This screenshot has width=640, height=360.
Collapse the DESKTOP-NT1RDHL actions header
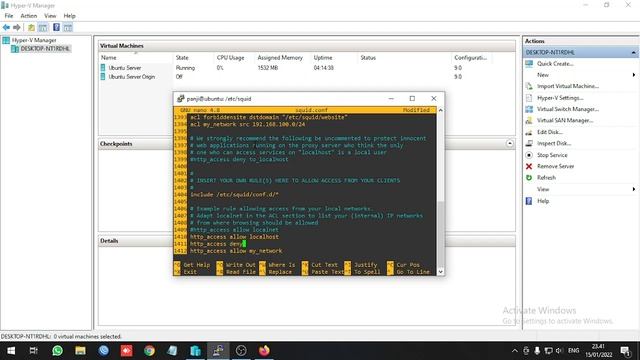[633, 52]
